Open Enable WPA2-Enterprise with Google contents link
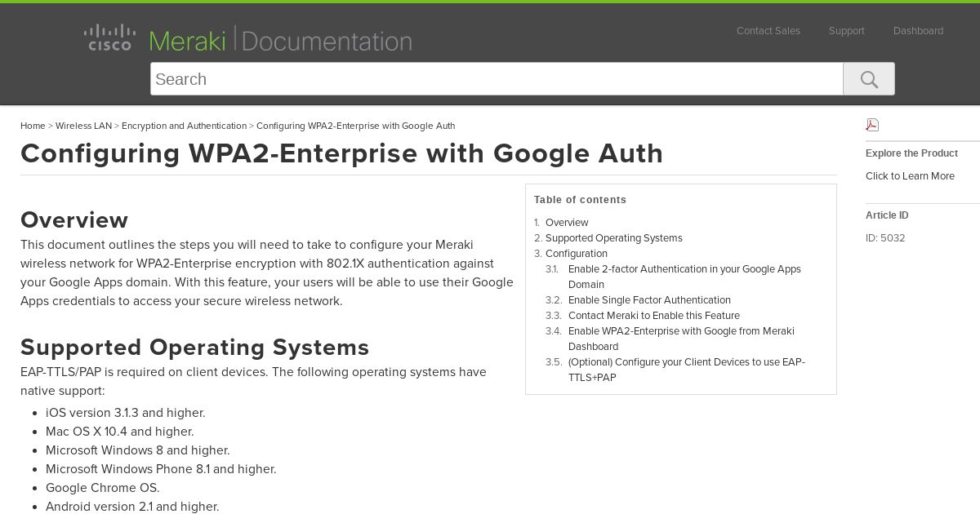 coord(681,339)
